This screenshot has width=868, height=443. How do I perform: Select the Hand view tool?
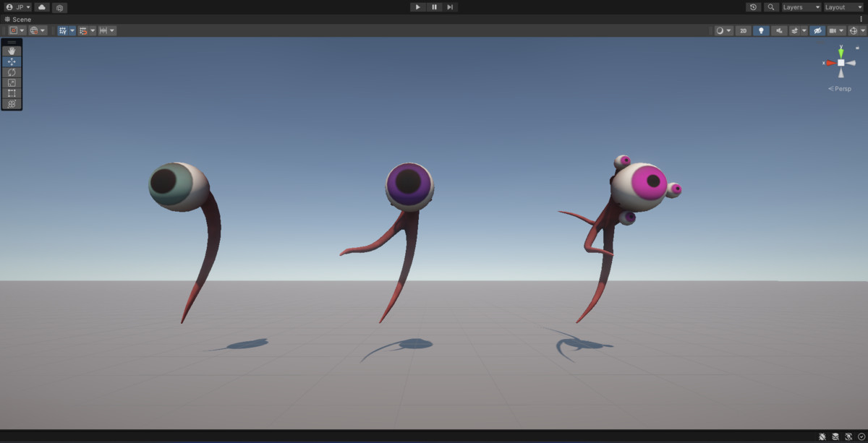coord(12,51)
